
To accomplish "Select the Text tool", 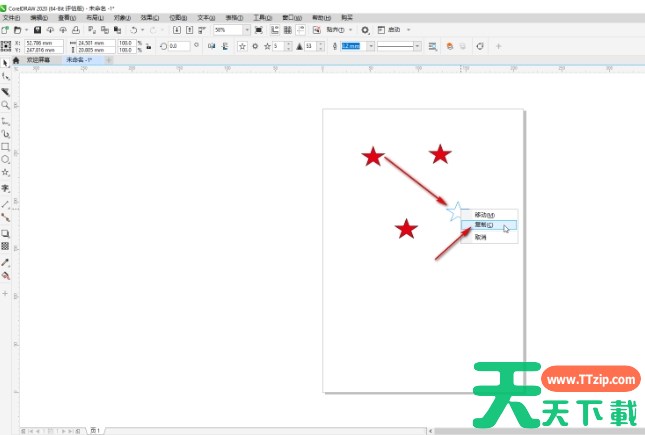I will point(5,188).
